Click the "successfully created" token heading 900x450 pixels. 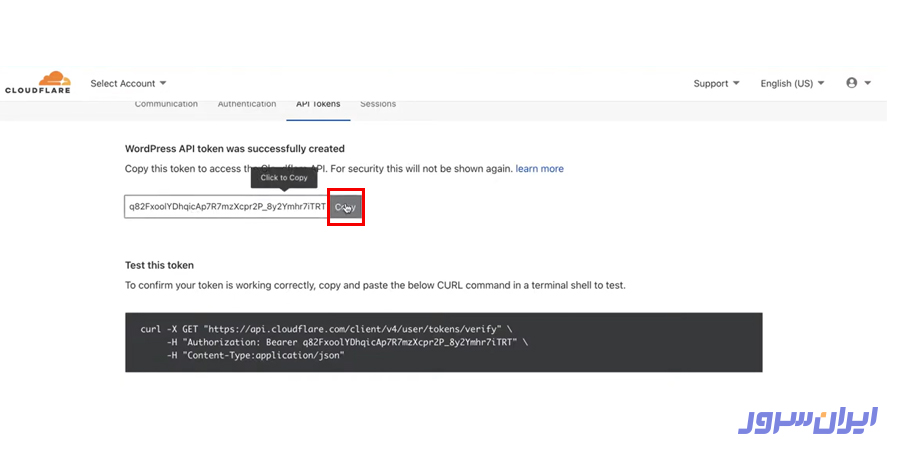[235, 149]
